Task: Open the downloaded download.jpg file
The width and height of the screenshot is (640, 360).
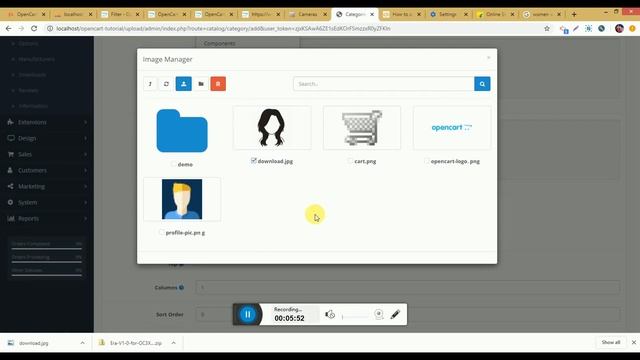Action: [x=33, y=343]
